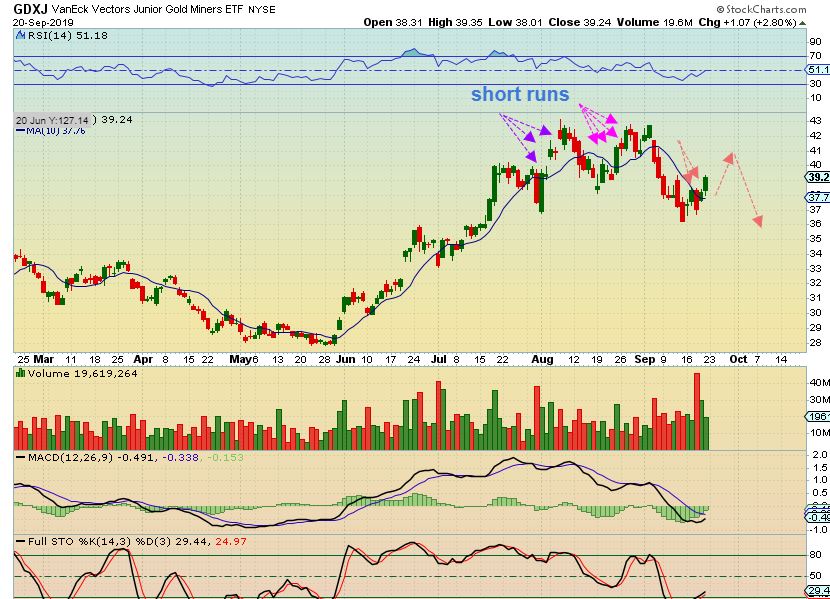The width and height of the screenshot is (830, 599).
Task: Click the RSI(14) 51.18 label
Action: (x=67, y=35)
